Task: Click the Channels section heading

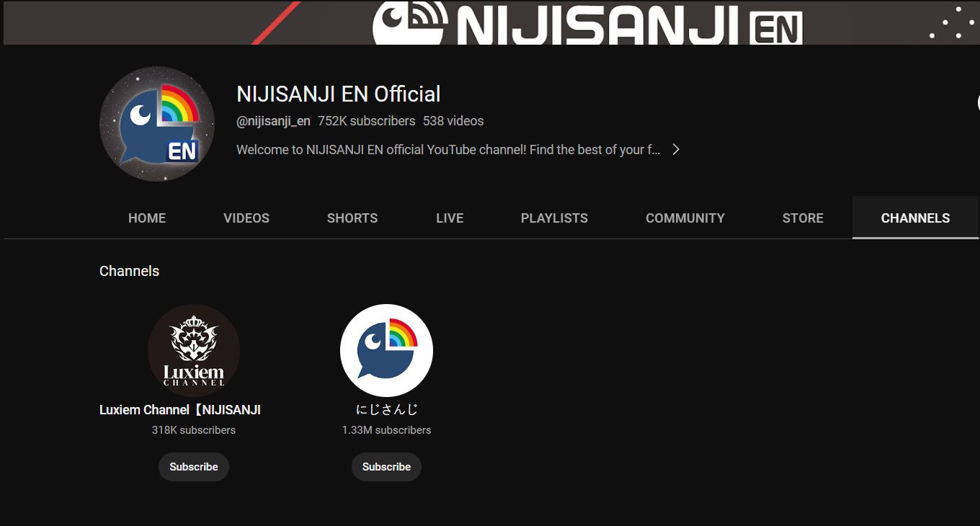Action: pyautogui.click(x=130, y=271)
